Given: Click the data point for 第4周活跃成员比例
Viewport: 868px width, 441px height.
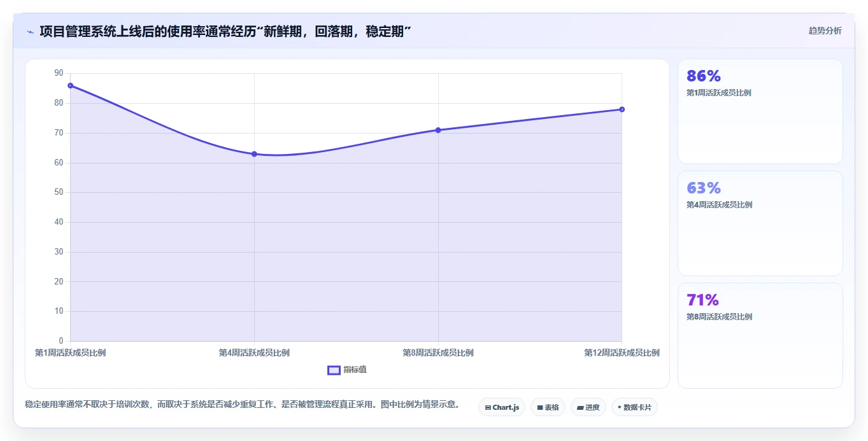Looking at the screenshot, I should (254, 154).
